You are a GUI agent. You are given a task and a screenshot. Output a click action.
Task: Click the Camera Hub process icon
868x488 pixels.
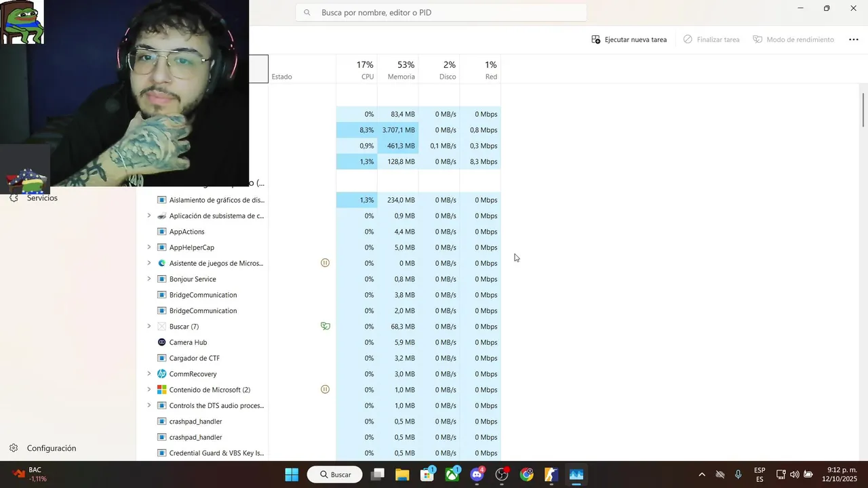coord(161,342)
